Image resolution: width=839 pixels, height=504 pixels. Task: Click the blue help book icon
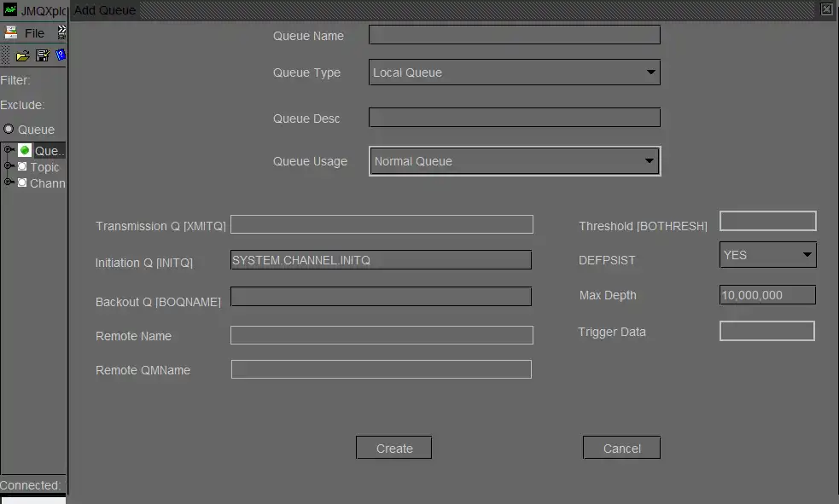61,55
